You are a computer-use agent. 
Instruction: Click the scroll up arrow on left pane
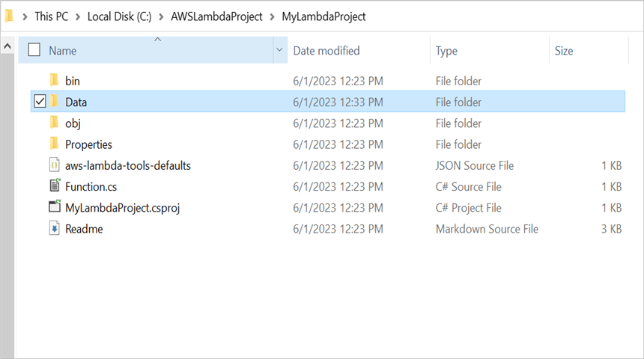point(7,46)
